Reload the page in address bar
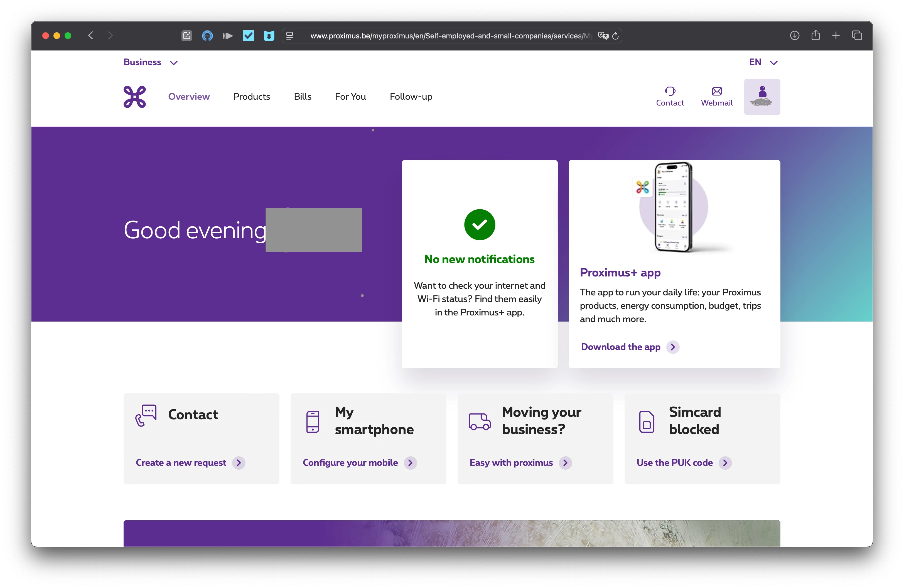 click(615, 36)
